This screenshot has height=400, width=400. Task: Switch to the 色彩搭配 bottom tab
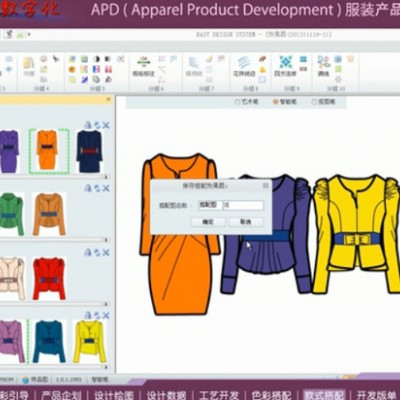271,395
